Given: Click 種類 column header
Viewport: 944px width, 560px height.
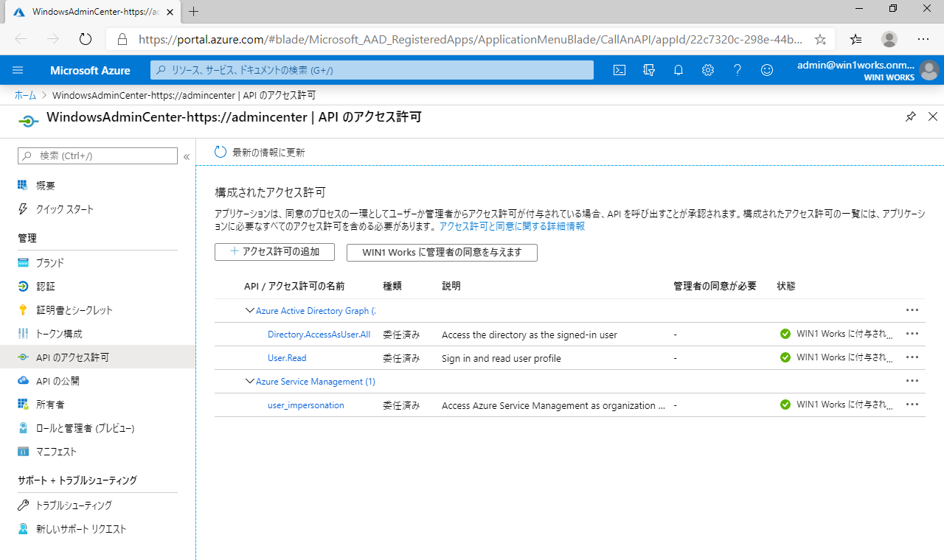Looking at the screenshot, I should [x=392, y=286].
